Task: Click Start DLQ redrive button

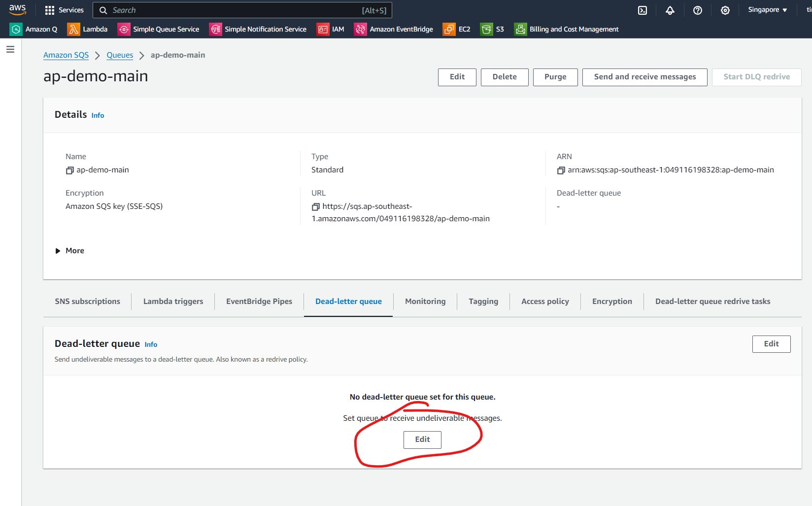Action: pos(757,77)
